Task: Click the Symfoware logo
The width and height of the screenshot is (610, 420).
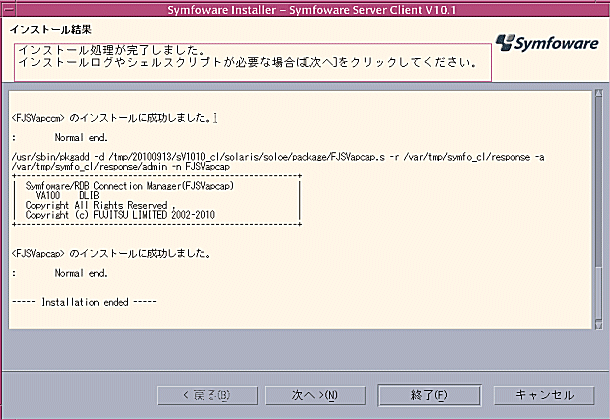Action: (547, 43)
